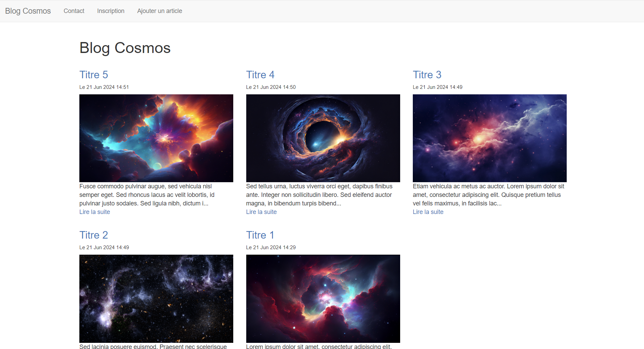Select 'Ajouter un article' in the navbar
This screenshot has width=644, height=349.
click(x=159, y=11)
